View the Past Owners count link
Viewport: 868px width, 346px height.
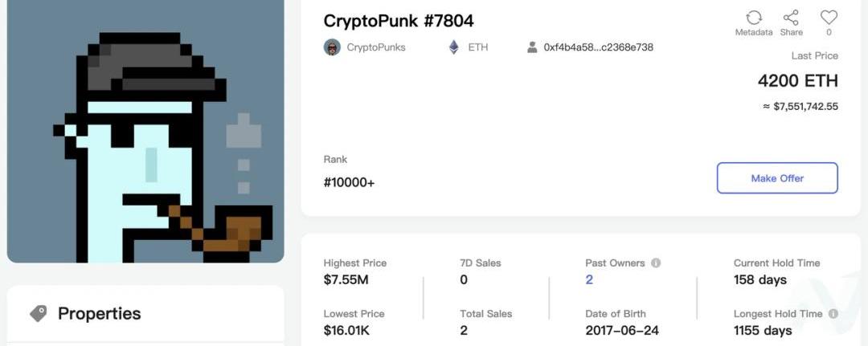589,279
